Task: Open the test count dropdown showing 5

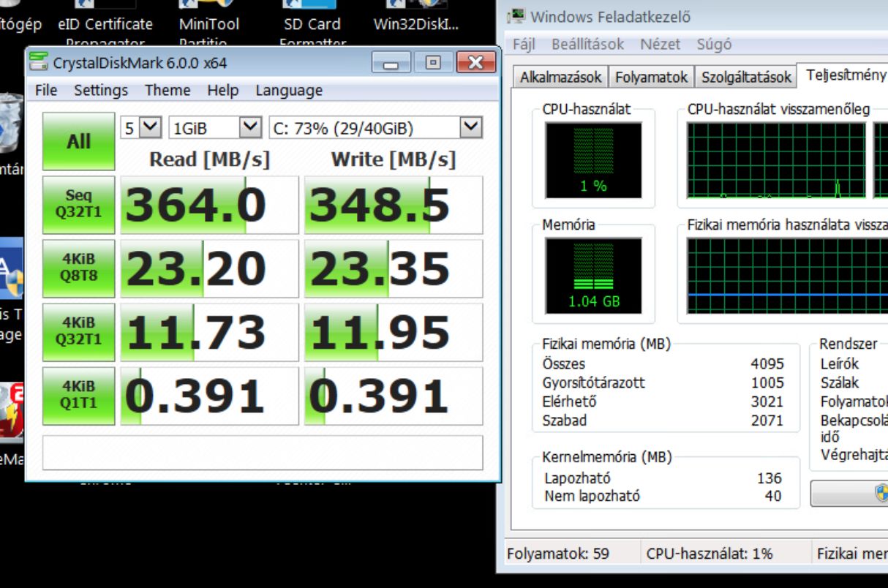Action: coord(142,128)
